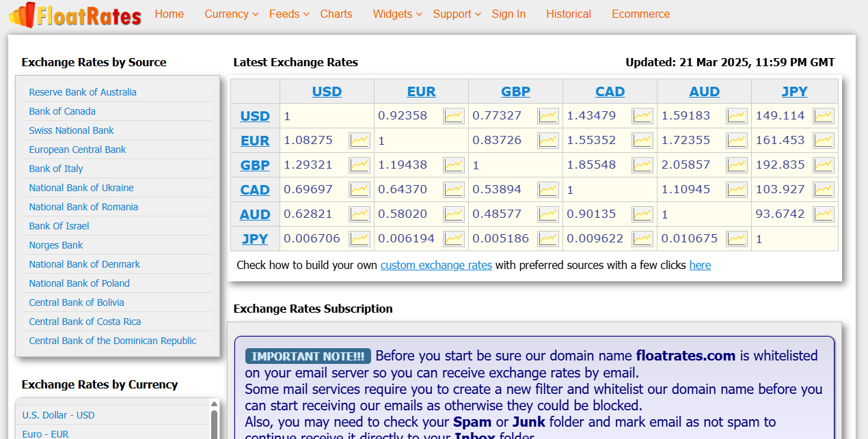Open the Charts page

[336, 14]
